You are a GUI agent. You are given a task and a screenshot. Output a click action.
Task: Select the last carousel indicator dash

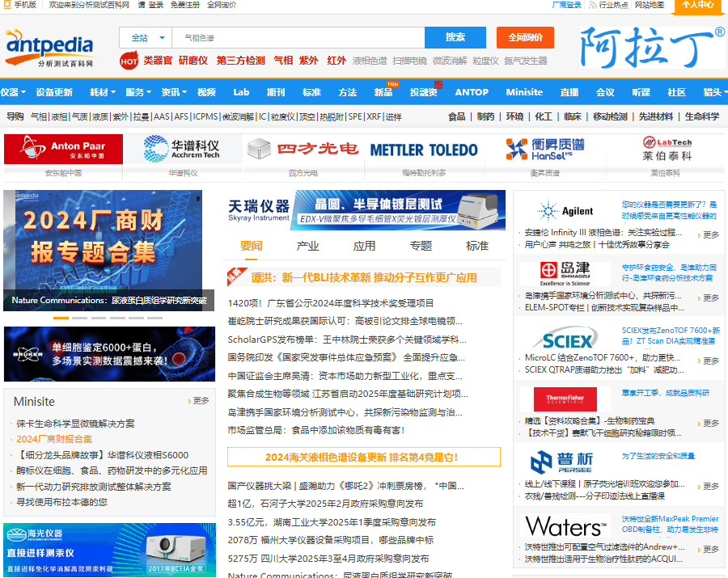154,318
